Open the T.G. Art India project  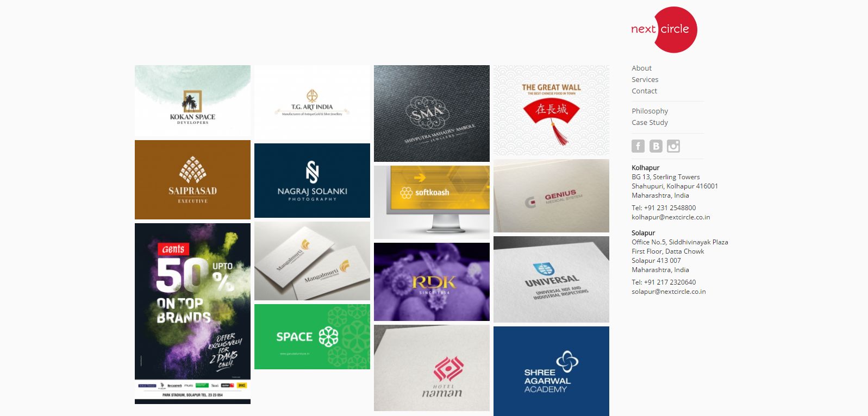click(x=312, y=102)
